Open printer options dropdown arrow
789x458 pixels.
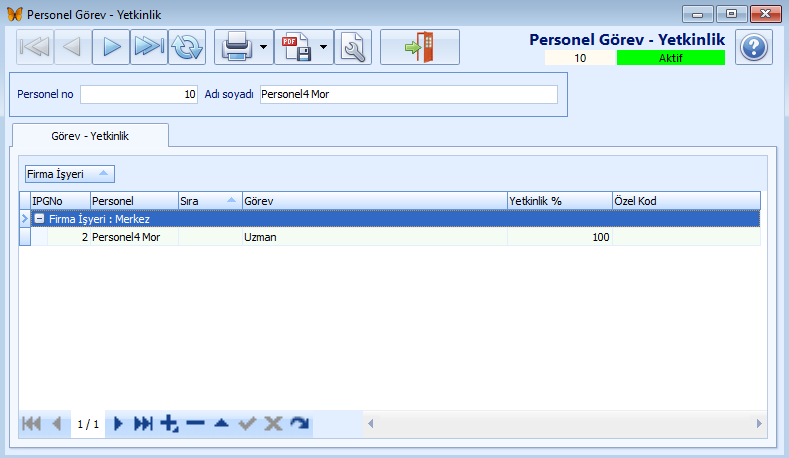tap(264, 47)
